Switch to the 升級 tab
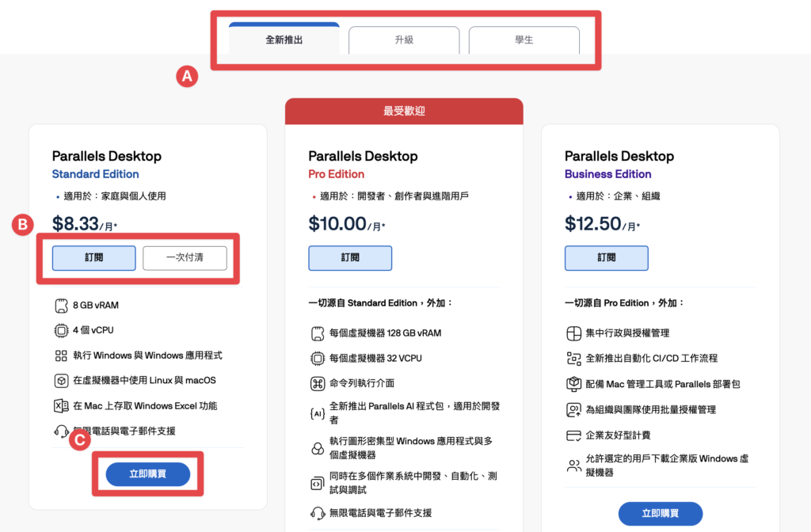Image resolution: width=811 pixels, height=532 pixels. pyautogui.click(x=404, y=40)
